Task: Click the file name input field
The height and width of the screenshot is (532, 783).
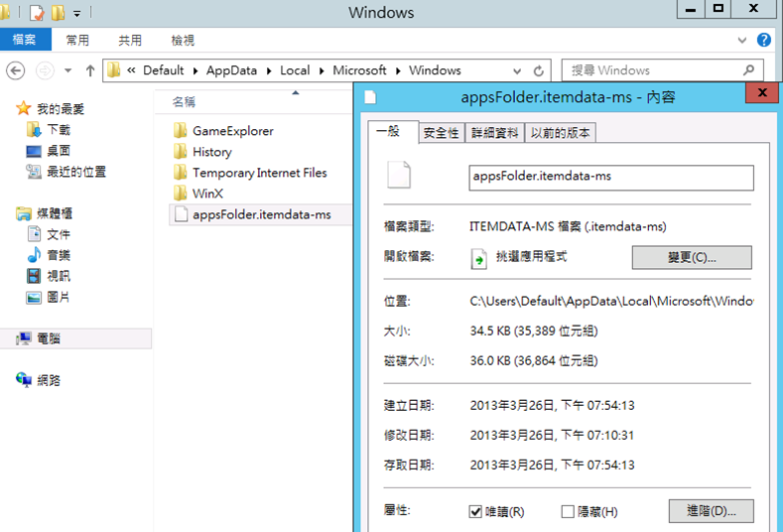Action: (611, 178)
